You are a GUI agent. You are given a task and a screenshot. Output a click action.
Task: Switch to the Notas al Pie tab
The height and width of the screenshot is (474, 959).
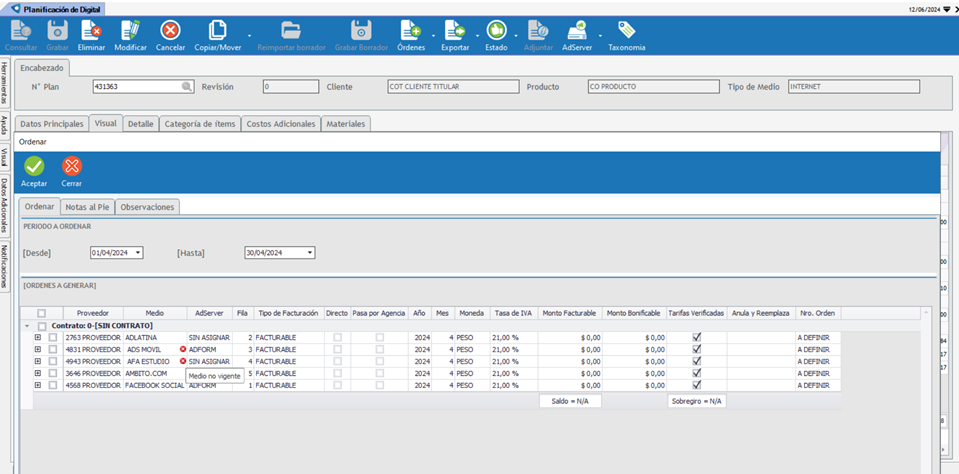click(x=87, y=207)
